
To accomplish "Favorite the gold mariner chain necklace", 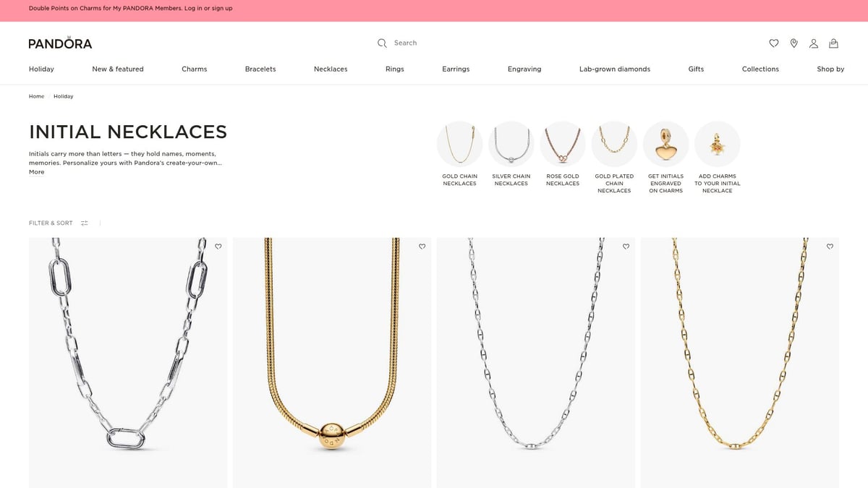I will point(830,247).
